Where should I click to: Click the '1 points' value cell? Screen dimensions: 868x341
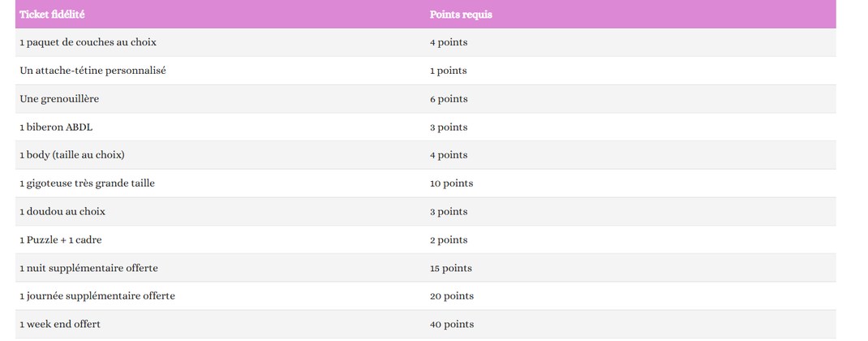coord(630,71)
